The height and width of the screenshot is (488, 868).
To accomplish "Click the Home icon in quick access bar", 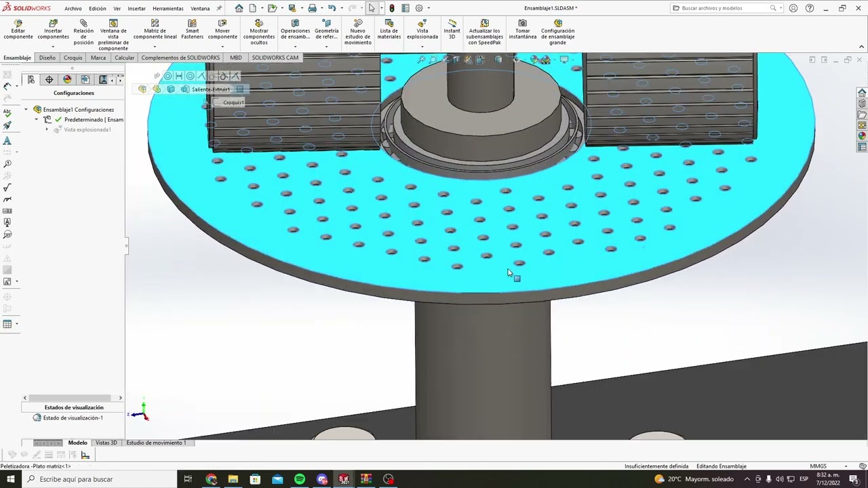I will click(x=239, y=8).
